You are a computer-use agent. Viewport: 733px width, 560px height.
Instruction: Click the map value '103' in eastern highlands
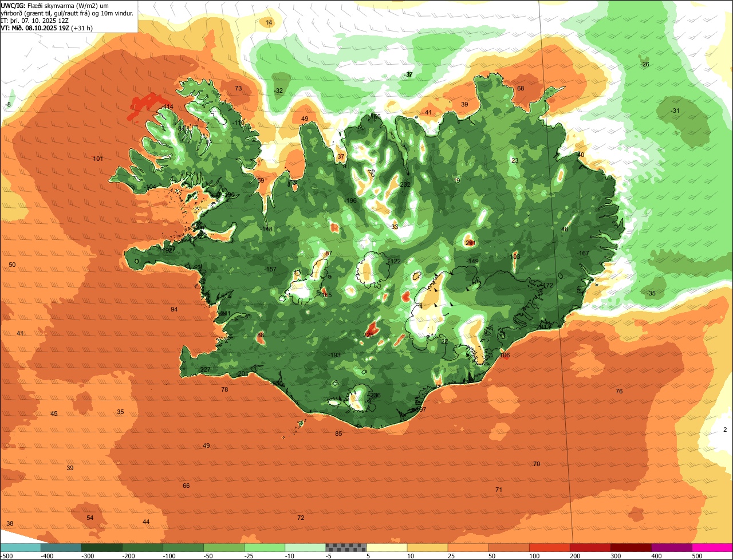(515, 257)
